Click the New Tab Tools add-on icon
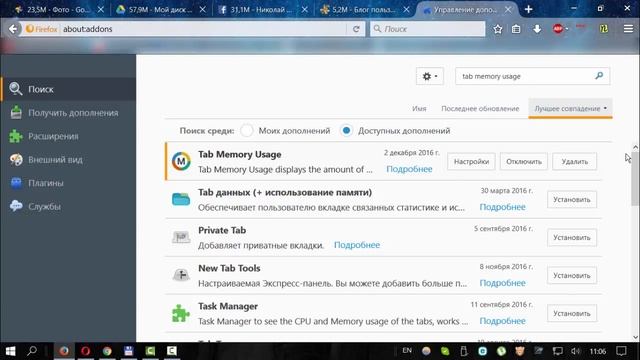 [x=181, y=275]
